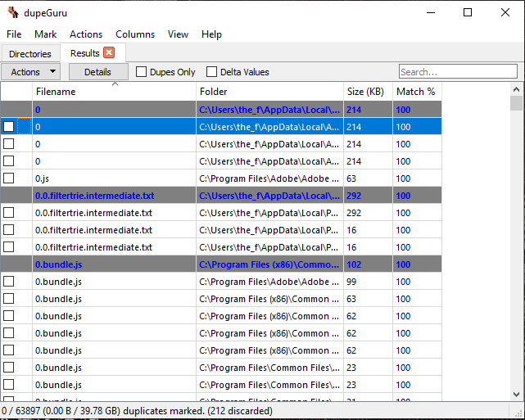Sort by the Size (KB) column header

coord(368,92)
